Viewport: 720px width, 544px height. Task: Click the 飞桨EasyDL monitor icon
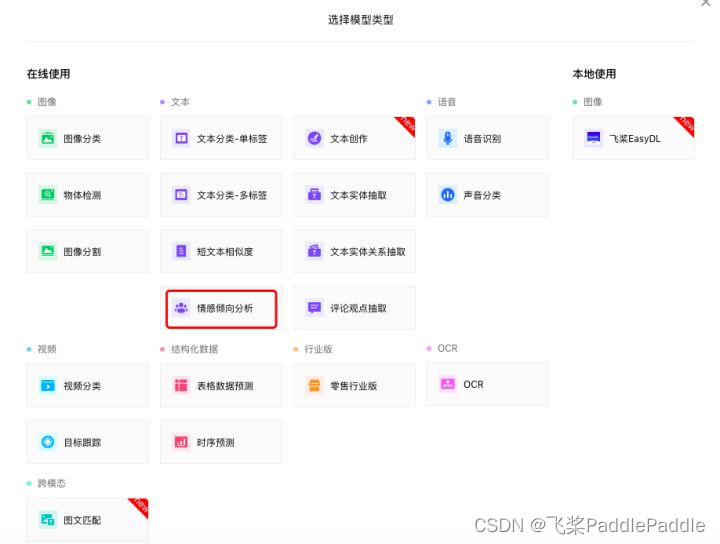[594, 138]
